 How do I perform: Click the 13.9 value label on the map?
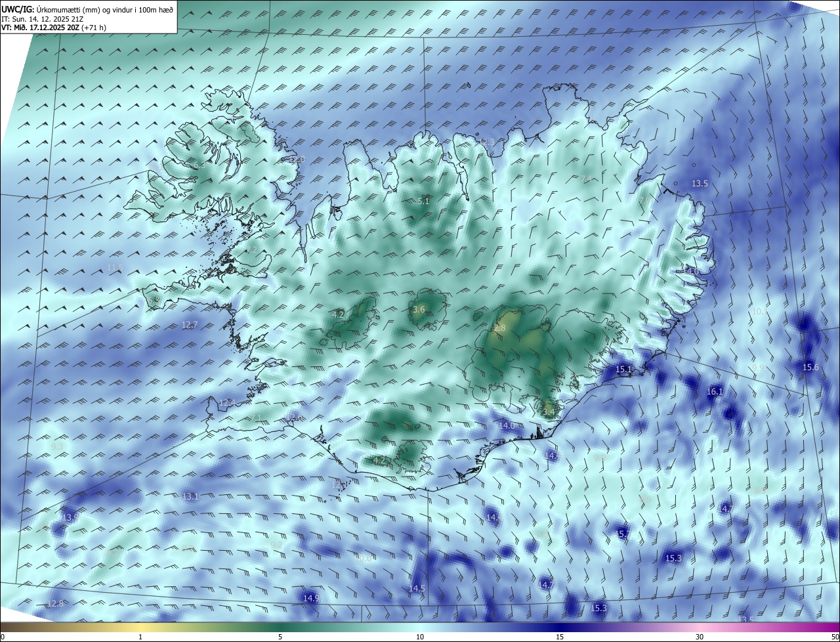70,517
